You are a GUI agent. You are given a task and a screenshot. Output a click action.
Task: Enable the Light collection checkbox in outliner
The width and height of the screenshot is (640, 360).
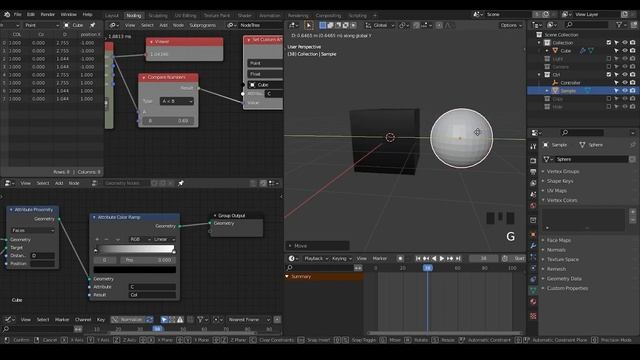609,59
